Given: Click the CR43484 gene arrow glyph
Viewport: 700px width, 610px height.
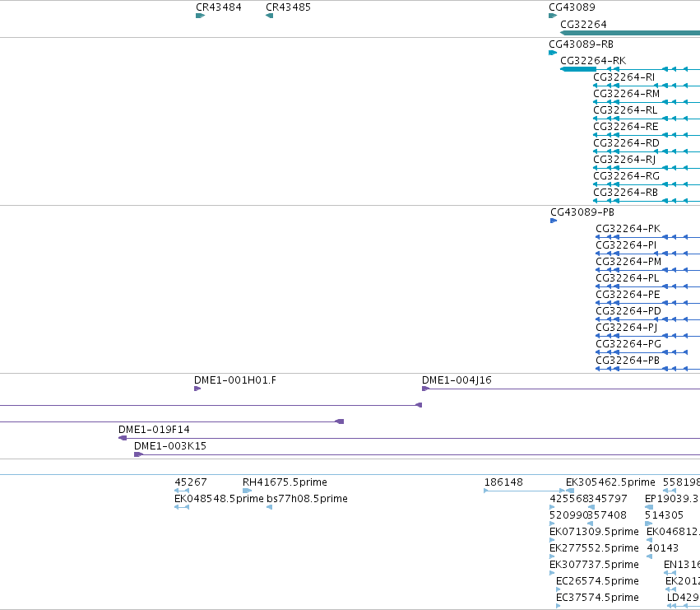Looking at the screenshot, I should (x=200, y=16).
